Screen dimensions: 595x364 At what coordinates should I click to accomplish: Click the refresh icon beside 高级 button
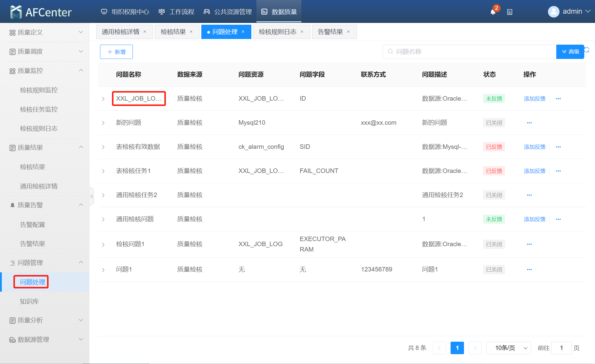(x=587, y=50)
